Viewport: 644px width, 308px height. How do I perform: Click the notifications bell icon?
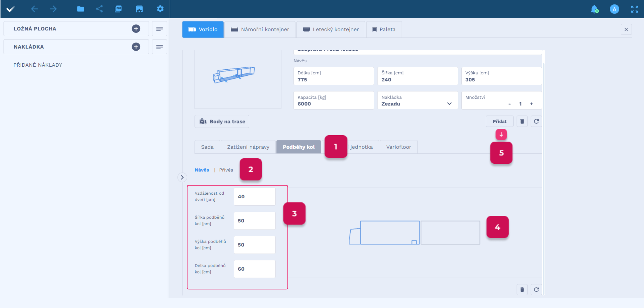594,9
